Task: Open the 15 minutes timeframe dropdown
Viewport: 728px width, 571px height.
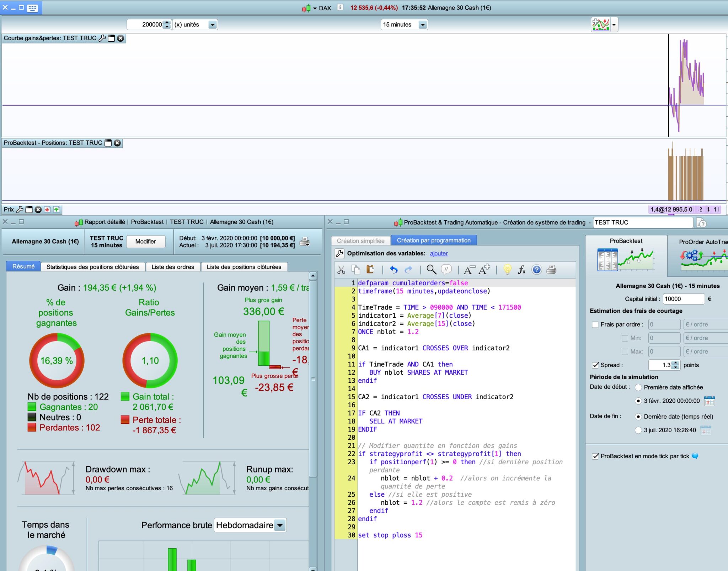Action: (422, 25)
